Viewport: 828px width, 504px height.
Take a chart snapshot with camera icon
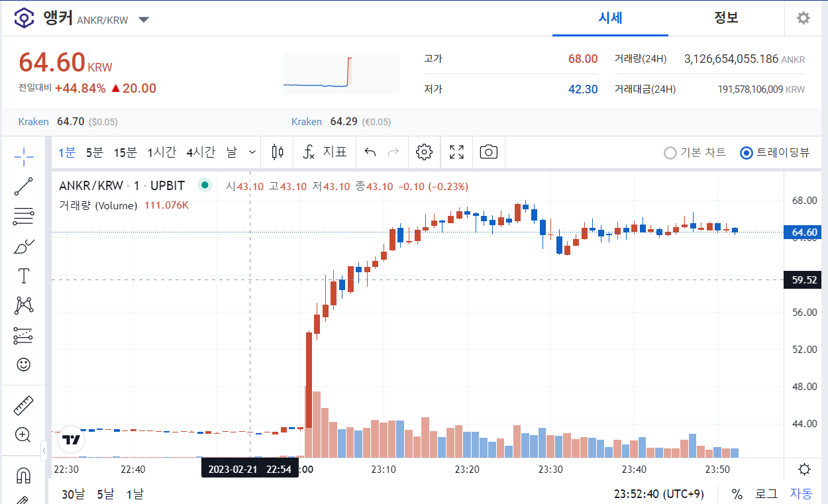point(488,152)
